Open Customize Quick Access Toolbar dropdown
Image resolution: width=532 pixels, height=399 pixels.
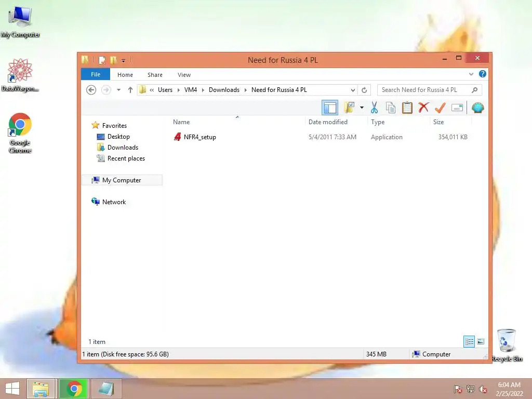pyautogui.click(x=123, y=60)
